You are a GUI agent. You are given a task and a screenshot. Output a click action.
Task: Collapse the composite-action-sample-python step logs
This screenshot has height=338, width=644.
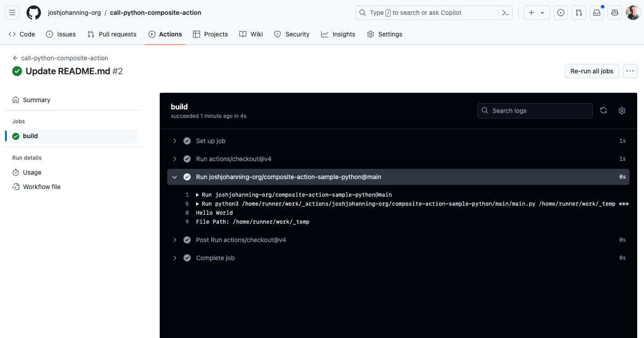point(174,176)
